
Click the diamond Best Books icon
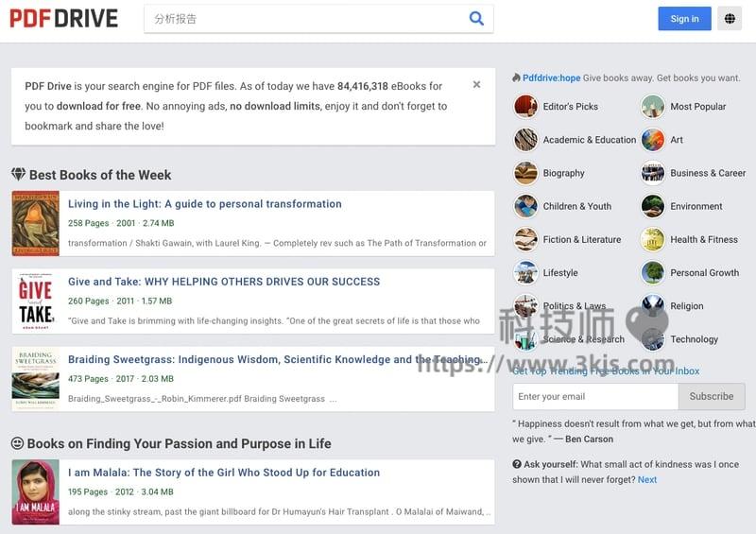click(18, 174)
